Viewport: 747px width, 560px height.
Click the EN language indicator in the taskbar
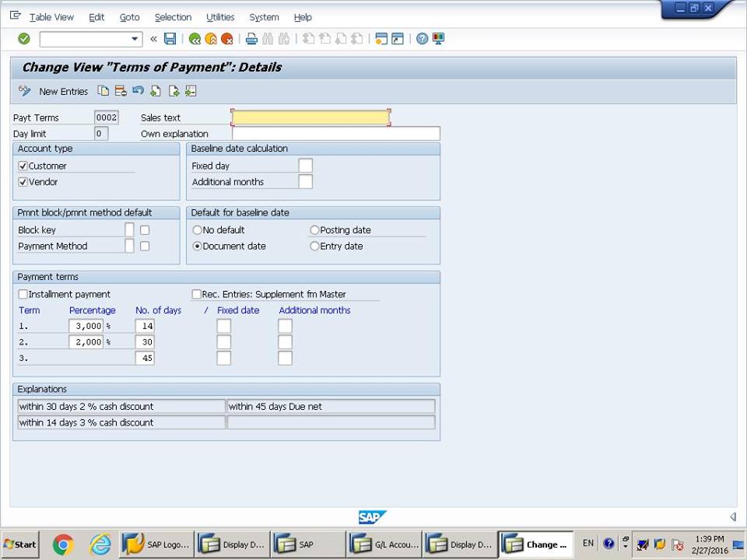[588, 544]
